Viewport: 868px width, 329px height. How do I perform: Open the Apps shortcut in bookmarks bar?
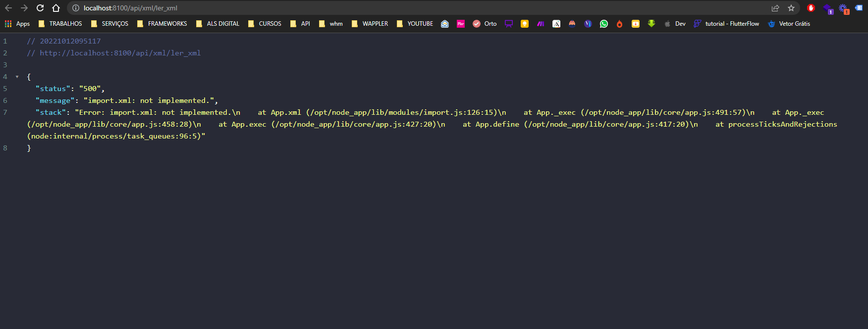click(17, 24)
